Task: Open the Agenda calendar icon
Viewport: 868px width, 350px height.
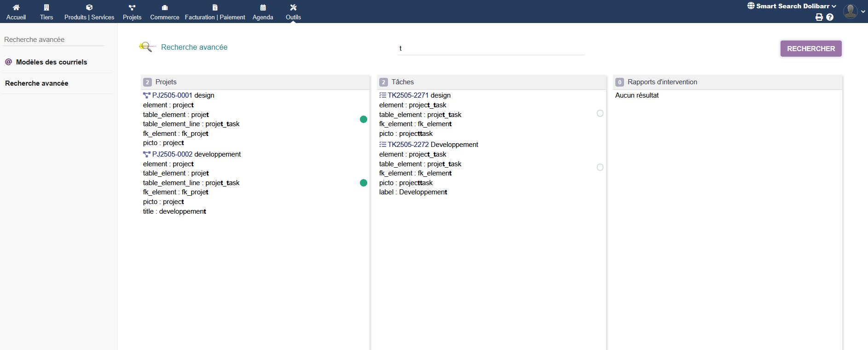Action: point(263,7)
